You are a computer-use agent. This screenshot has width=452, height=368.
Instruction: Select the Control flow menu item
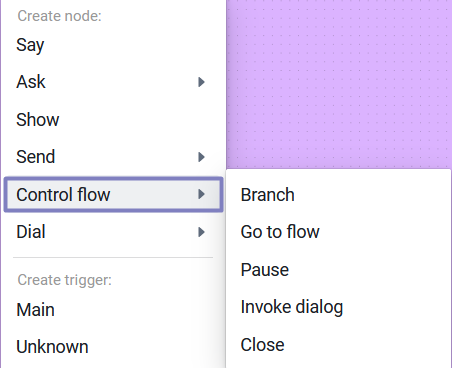pos(113,194)
